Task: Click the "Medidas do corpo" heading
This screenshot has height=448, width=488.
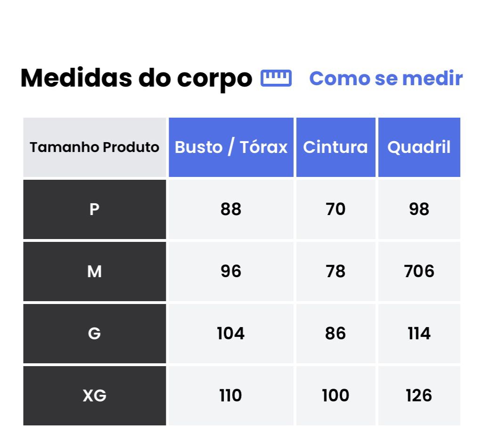Action: pos(136,78)
